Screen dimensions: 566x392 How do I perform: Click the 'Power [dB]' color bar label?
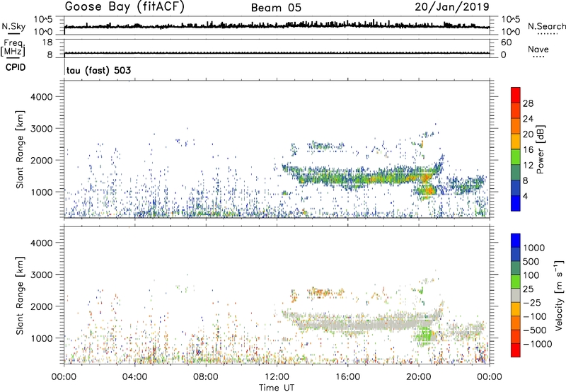(540, 149)
